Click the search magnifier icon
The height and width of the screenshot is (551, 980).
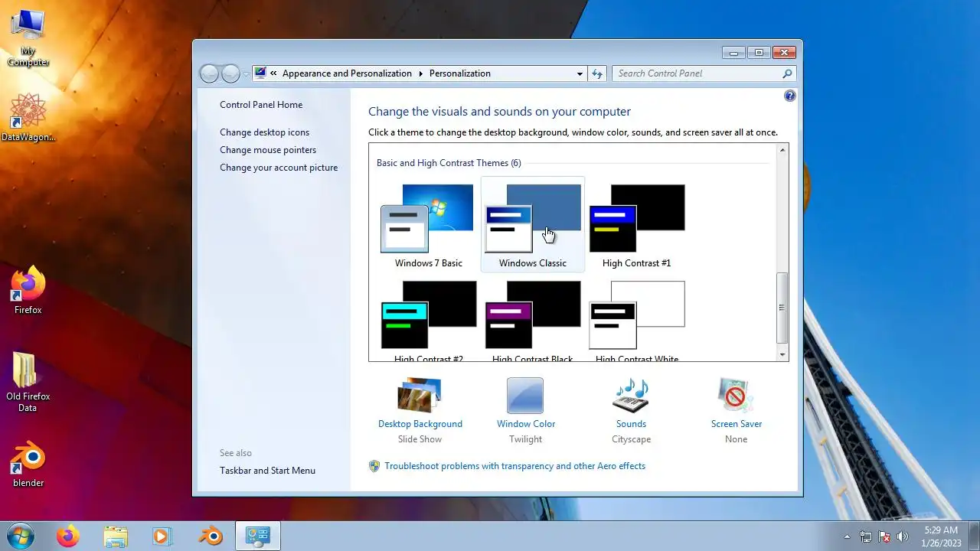[787, 73]
